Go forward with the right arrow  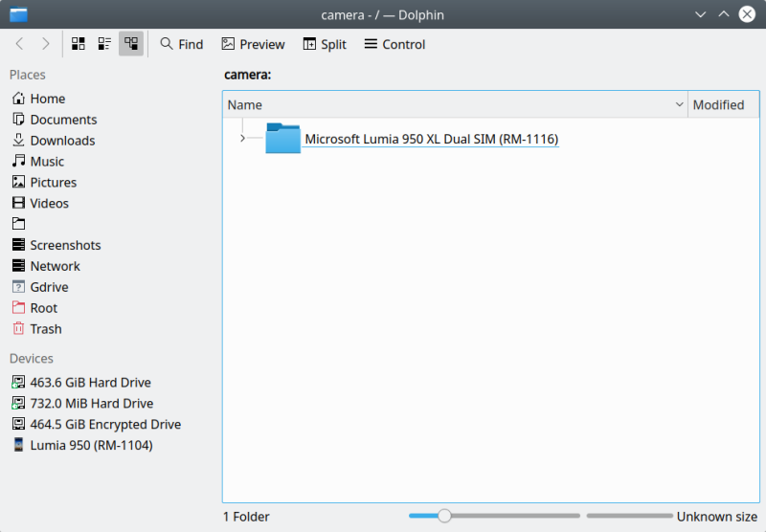click(45, 44)
